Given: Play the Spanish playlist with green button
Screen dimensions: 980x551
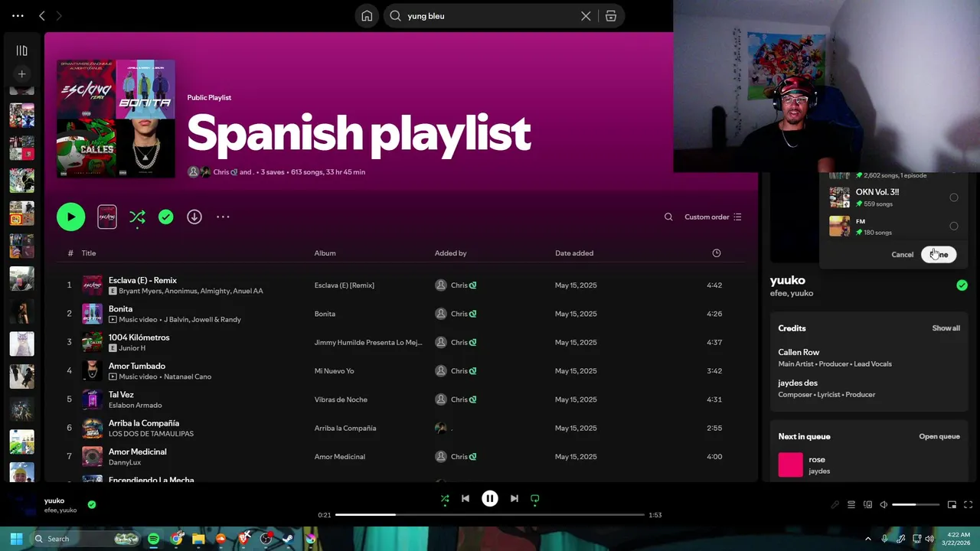Looking at the screenshot, I should coord(71,217).
